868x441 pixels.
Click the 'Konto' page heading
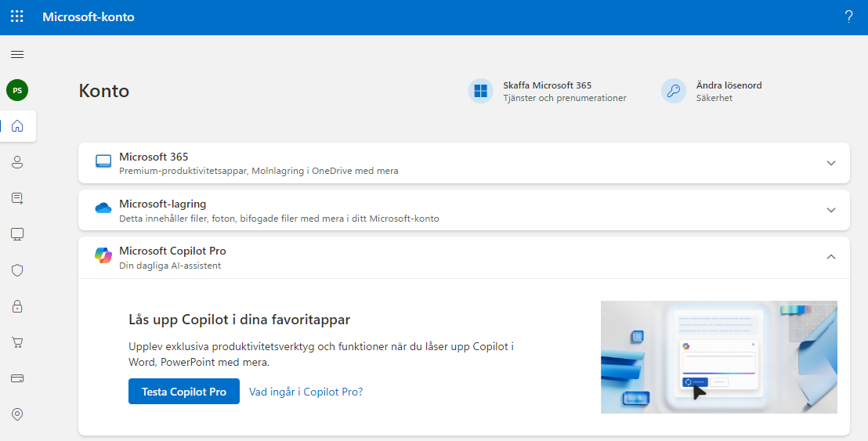tap(103, 91)
